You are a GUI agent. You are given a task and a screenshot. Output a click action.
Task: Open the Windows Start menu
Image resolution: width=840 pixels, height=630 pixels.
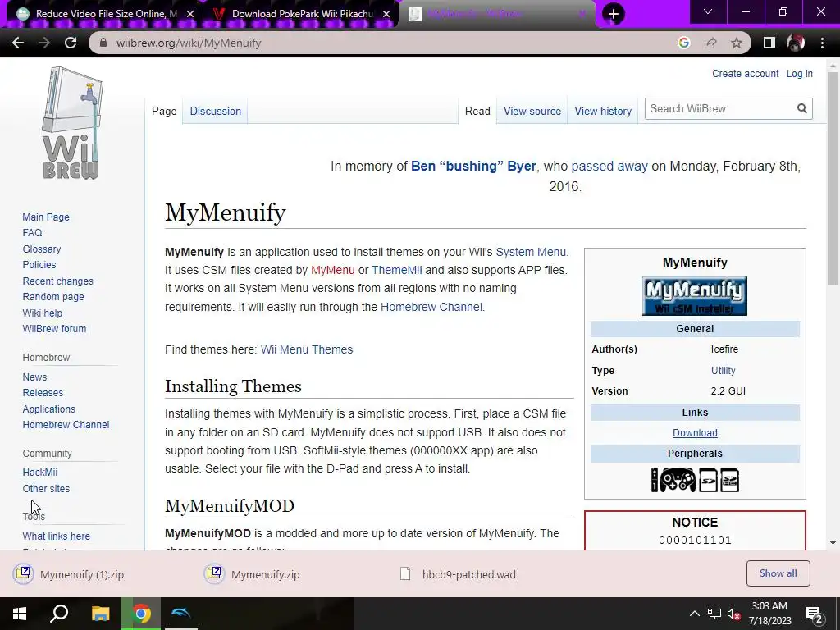pyautogui.click(x=20, y=614)
